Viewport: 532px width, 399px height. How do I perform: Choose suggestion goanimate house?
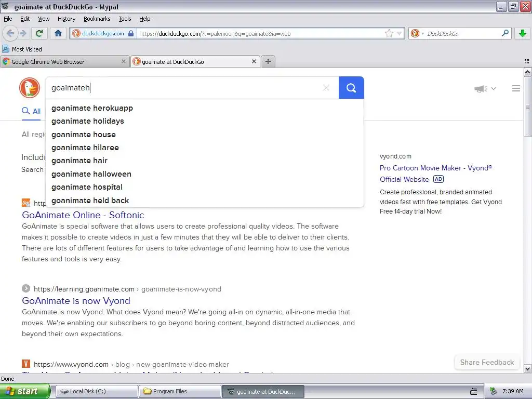[x=205, y=135]
